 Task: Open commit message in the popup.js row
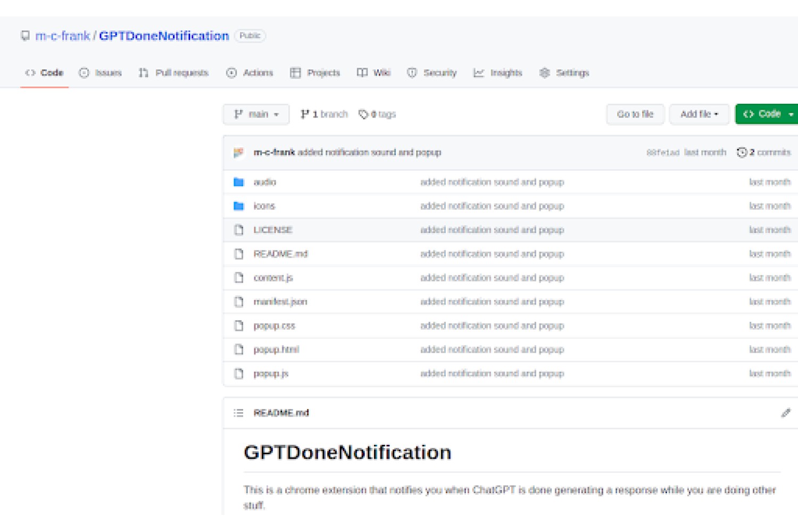tap(492, 373)
